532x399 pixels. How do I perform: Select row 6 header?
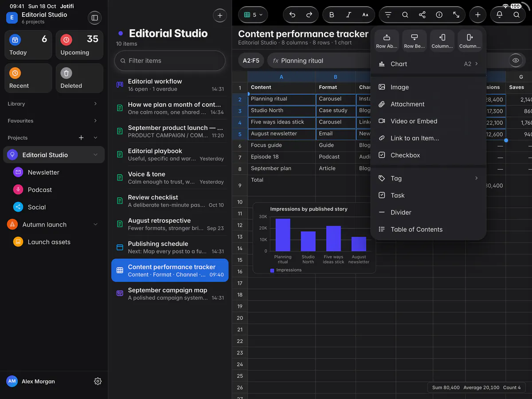(240, 145)
